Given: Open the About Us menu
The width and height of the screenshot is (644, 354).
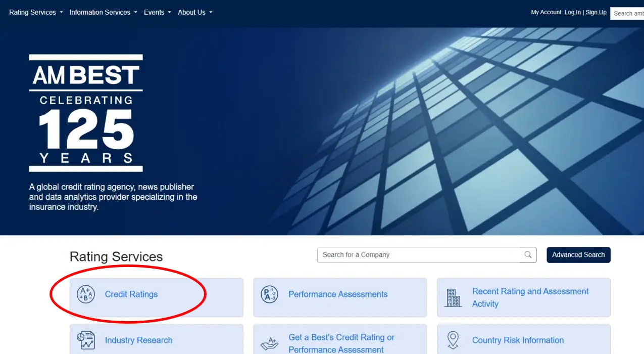Looking at the screenshot, I should (x=195, y=12).
